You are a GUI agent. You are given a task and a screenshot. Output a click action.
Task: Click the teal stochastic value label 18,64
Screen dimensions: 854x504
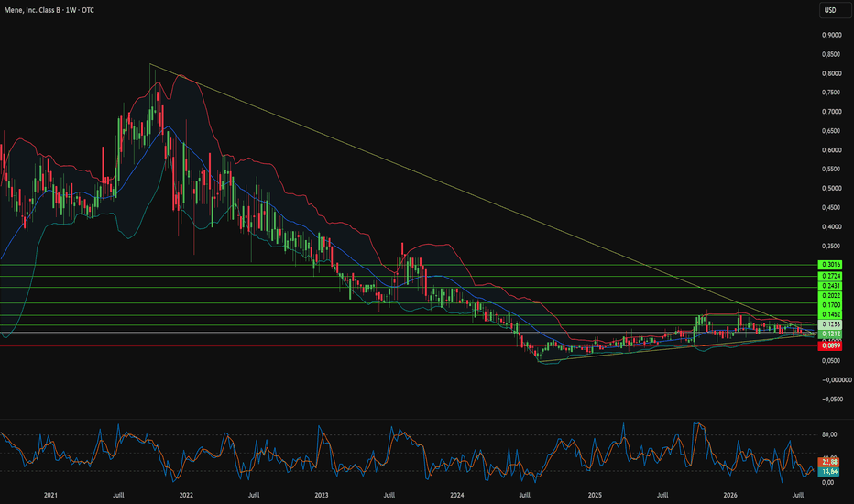coord(829,471)
